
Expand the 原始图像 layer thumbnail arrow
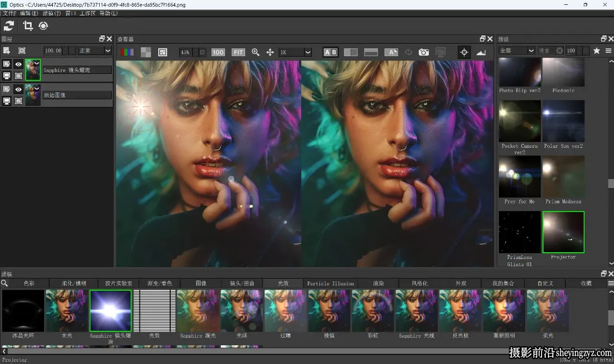point(36,88)
